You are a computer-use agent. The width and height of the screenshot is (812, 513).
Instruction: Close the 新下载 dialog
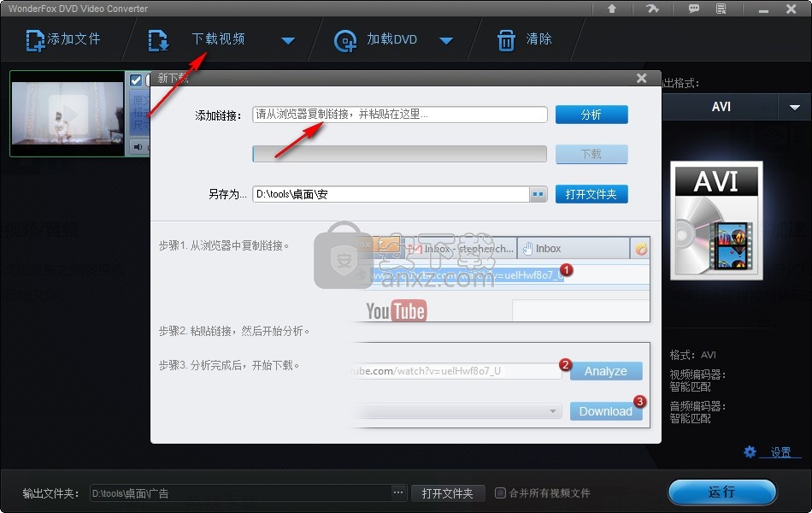(642, 79)
